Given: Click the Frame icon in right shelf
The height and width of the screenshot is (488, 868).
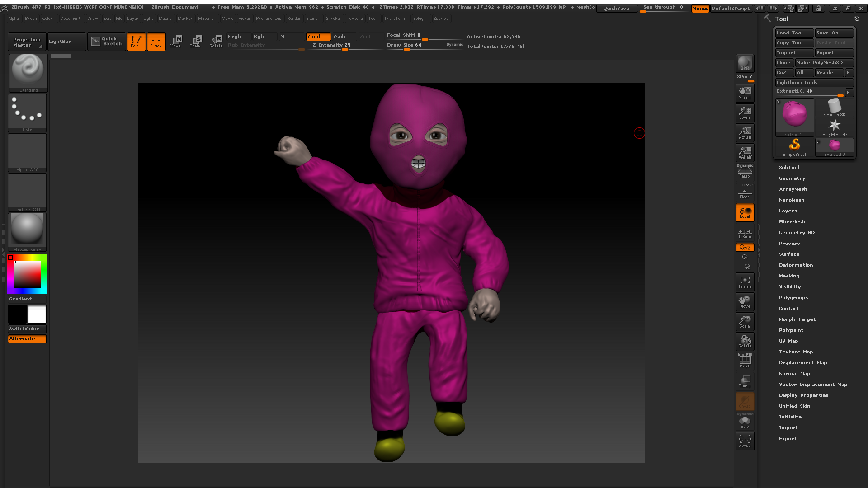Looking at the screenshot, I should [x=745, y=282].
